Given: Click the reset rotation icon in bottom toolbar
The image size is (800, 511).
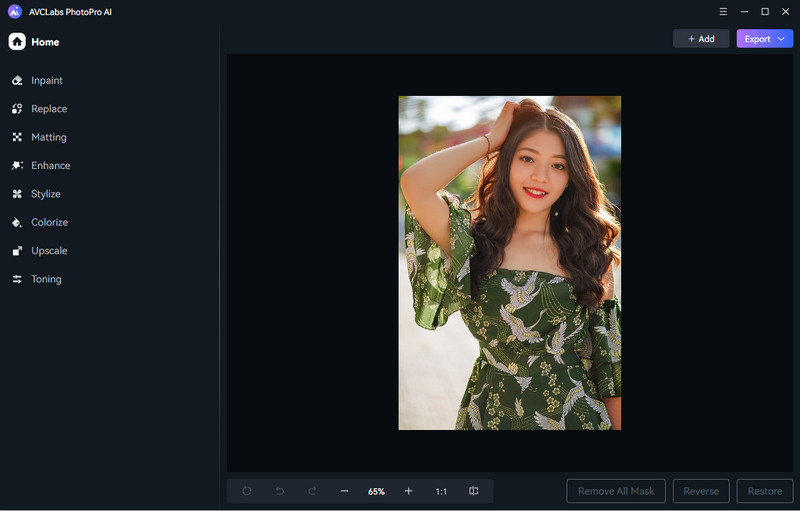Looking at the screenshot, I should click(x=247, y=491).
